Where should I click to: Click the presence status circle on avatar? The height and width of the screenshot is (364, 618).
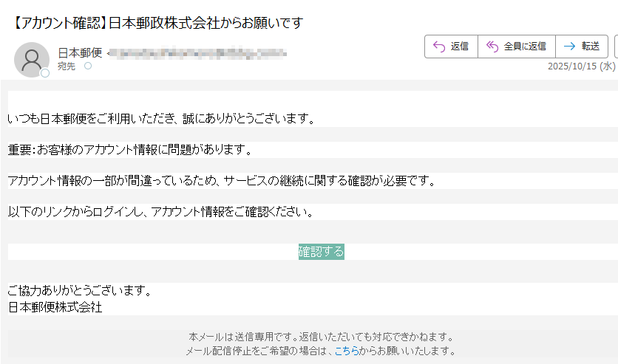pyautogui.click(x=45, y=73)
